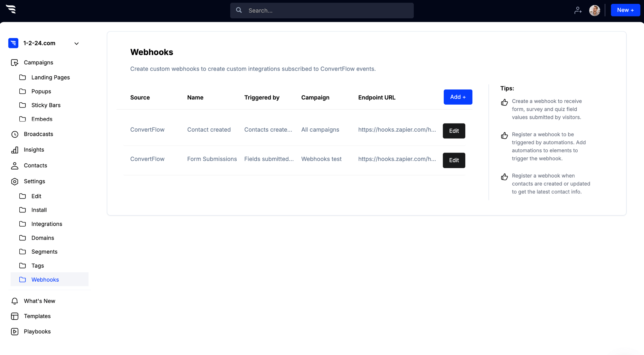Open the Tags settings
Viewport: 644px width, 355px height.
(38, 266)
